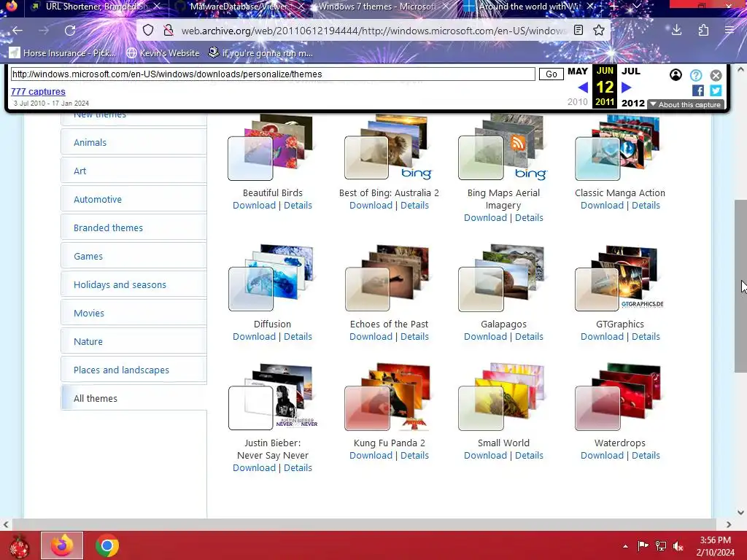Screen dimensions: 747x560
Task: Bookmark this page with the star icon
Action: coord(599,31)
